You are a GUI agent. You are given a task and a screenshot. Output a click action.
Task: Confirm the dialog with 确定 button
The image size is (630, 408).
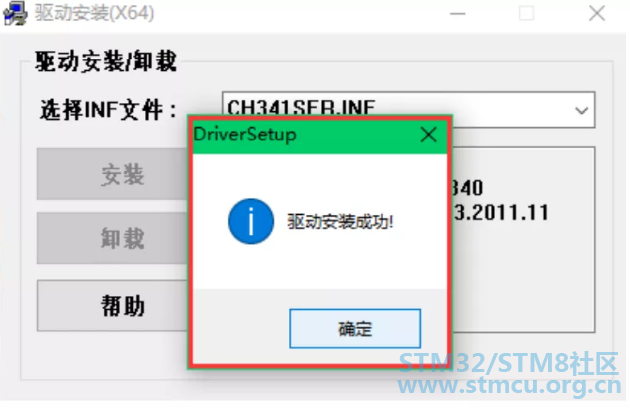355,329
